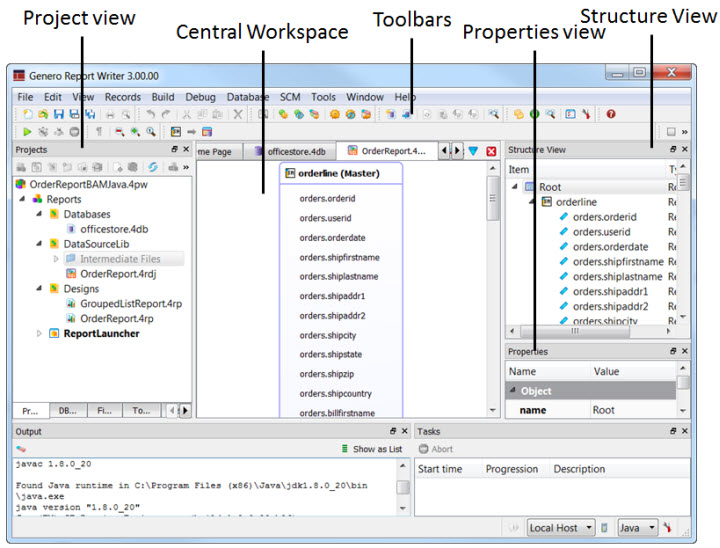Switch to the DB... bottom tab
Screen dimensions: 720x548
coord(68,411)
